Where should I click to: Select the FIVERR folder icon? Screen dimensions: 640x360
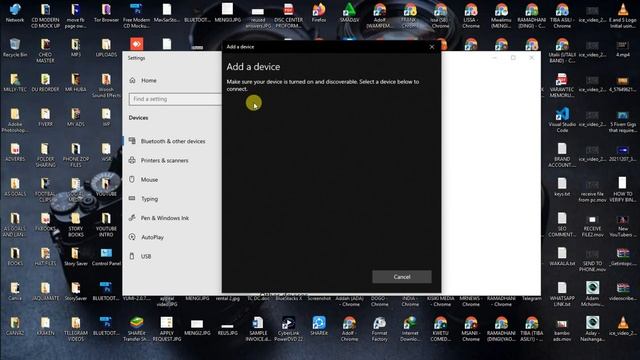[x=45, y=117]
